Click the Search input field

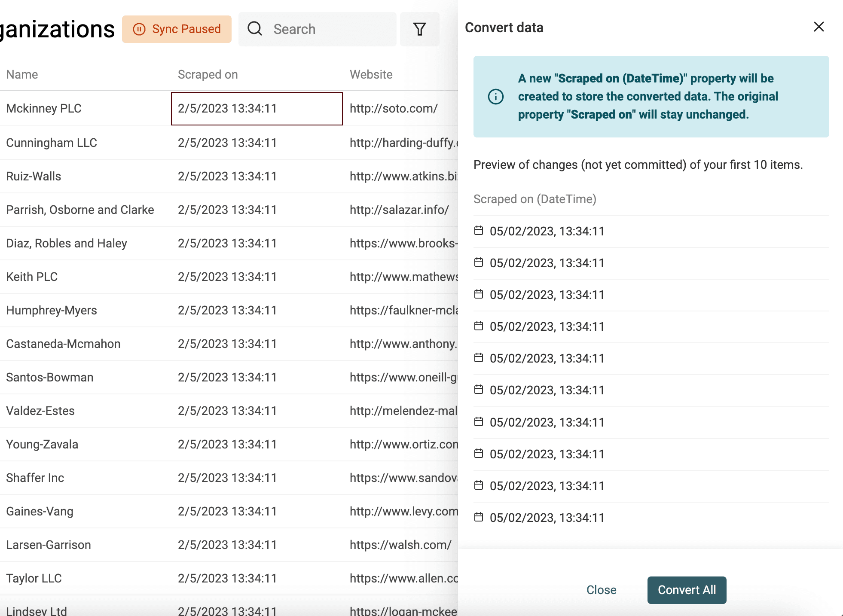coord(317,29)
